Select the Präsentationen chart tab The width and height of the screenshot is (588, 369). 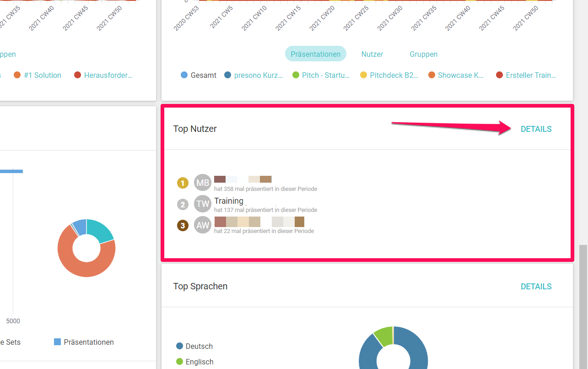click(x=316, y=54)
